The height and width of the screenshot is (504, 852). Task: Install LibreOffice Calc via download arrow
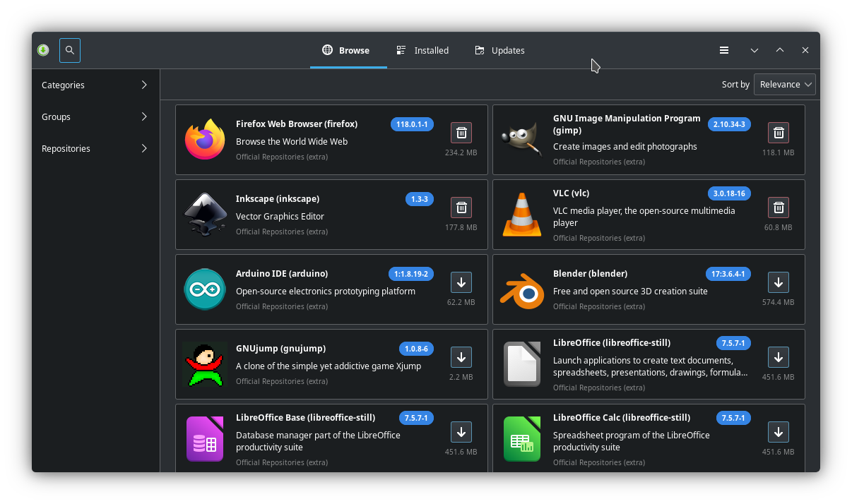[779, 432]
